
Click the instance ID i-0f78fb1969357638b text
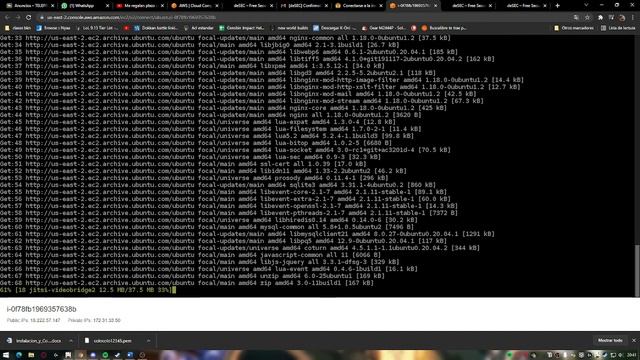pyautogui.click(x=42, y=309)
